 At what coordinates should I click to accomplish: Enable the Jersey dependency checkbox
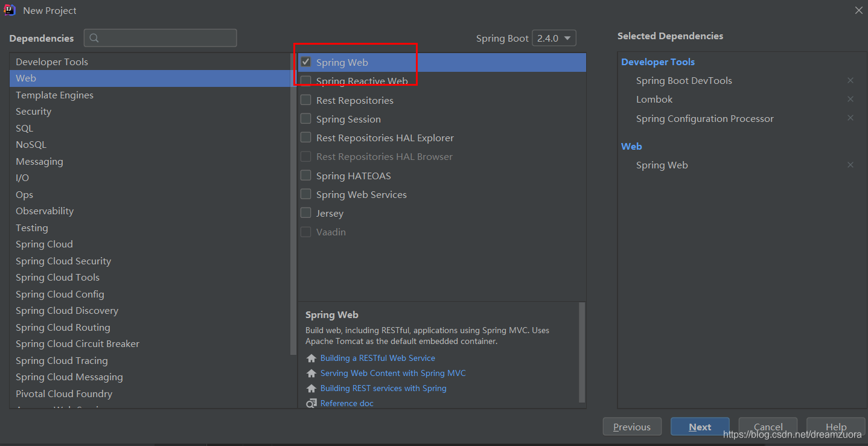pos(306,213)
